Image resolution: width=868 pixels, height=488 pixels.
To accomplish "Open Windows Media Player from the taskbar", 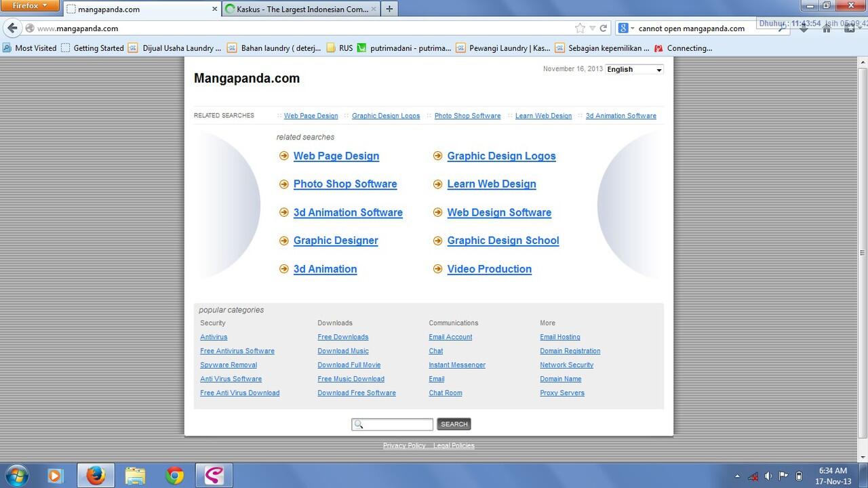I will click(55, 476).
